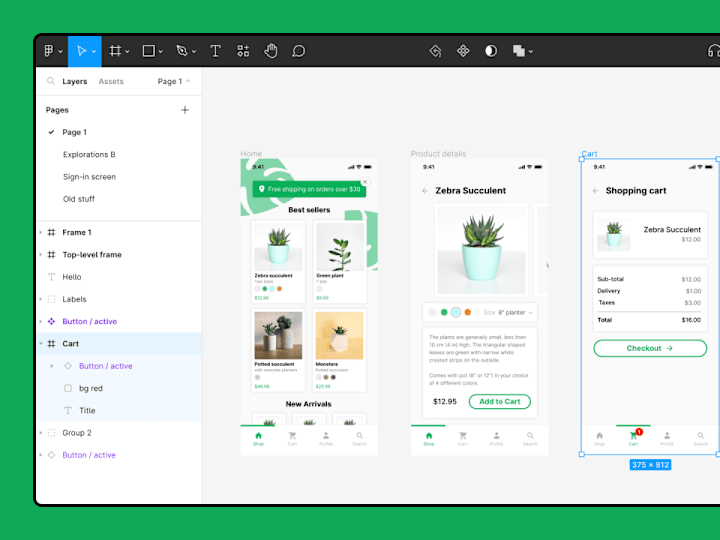Select the Move tool

pos(82,51)
